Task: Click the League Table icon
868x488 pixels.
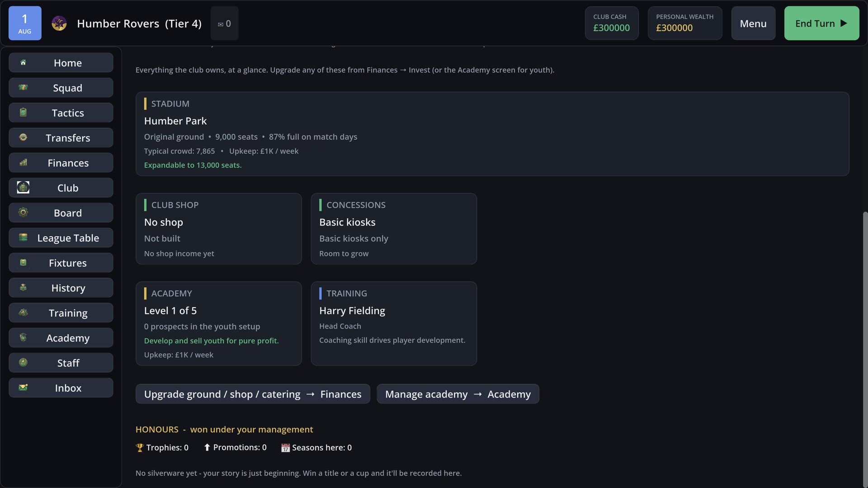Action: pos(23,238)
